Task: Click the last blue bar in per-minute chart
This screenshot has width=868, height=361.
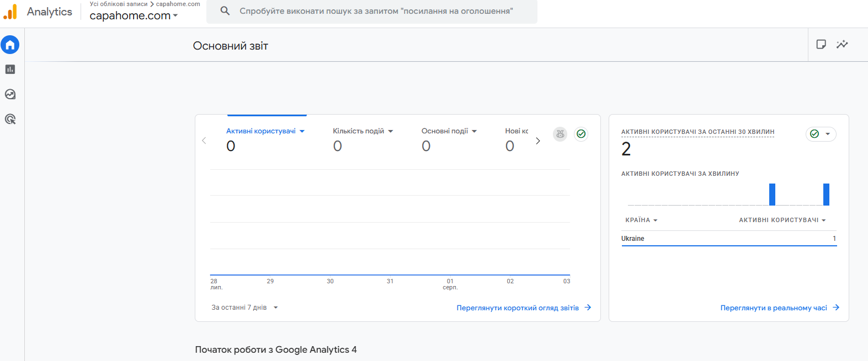Action: click(826, 195)
